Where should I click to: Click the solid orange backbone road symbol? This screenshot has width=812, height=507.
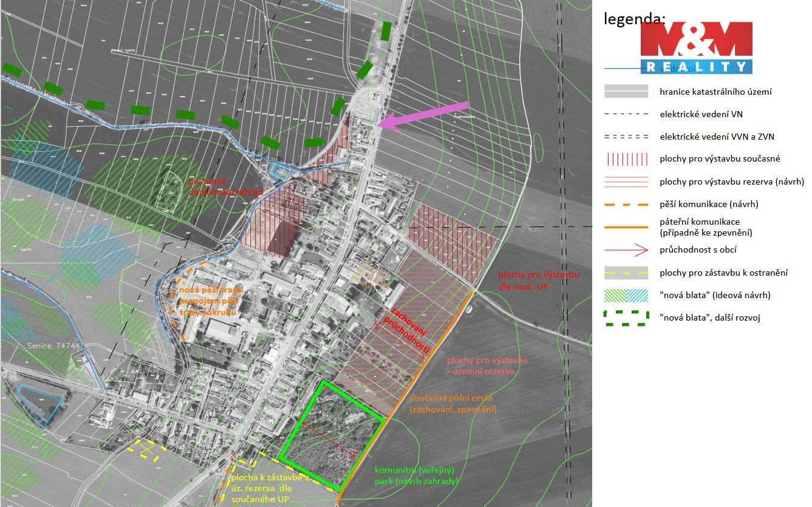point(626,227)
